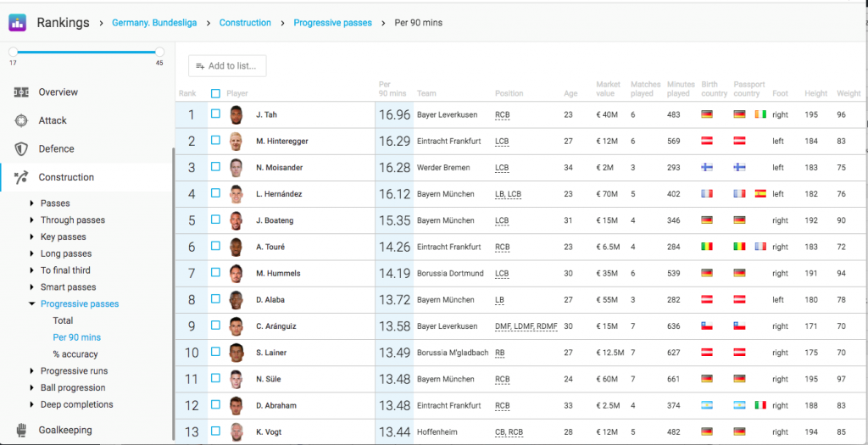Expand the Key passes tree item
This screenshot has width=868, height=445.
32,236
